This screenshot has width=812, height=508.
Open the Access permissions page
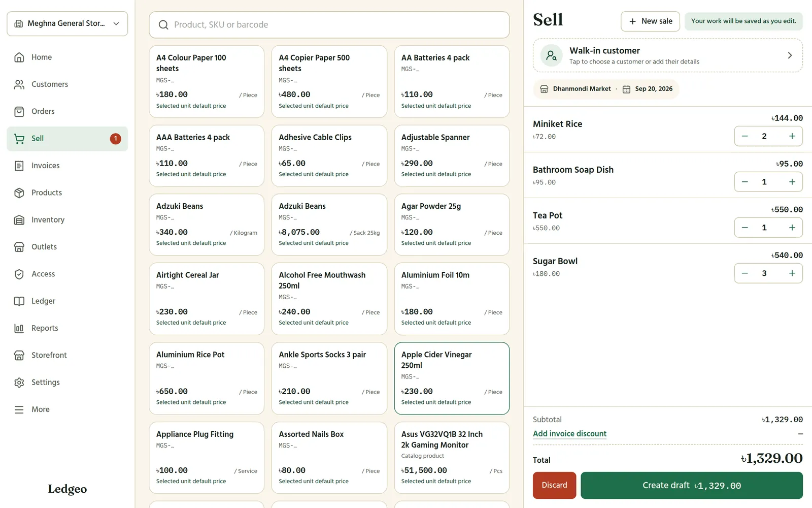[67, 274]
